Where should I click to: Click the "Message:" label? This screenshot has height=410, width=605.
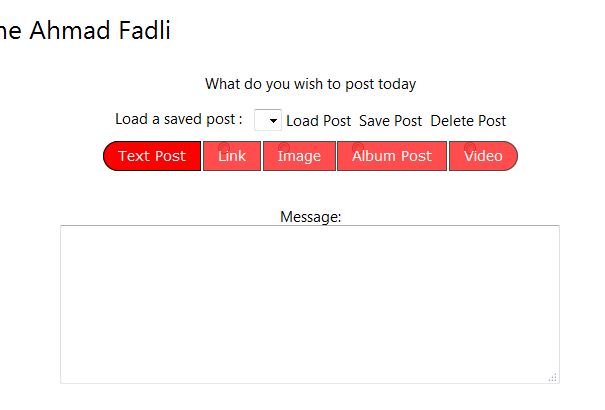[x=310, y=216]
